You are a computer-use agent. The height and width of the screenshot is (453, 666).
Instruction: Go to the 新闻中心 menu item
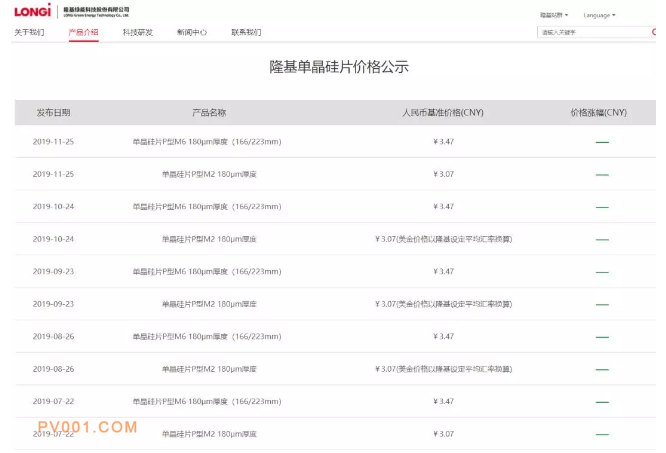coord(192,32)
